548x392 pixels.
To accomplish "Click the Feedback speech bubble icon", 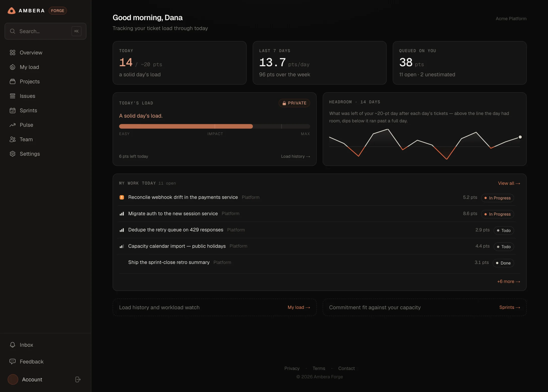I will [13, 362].
